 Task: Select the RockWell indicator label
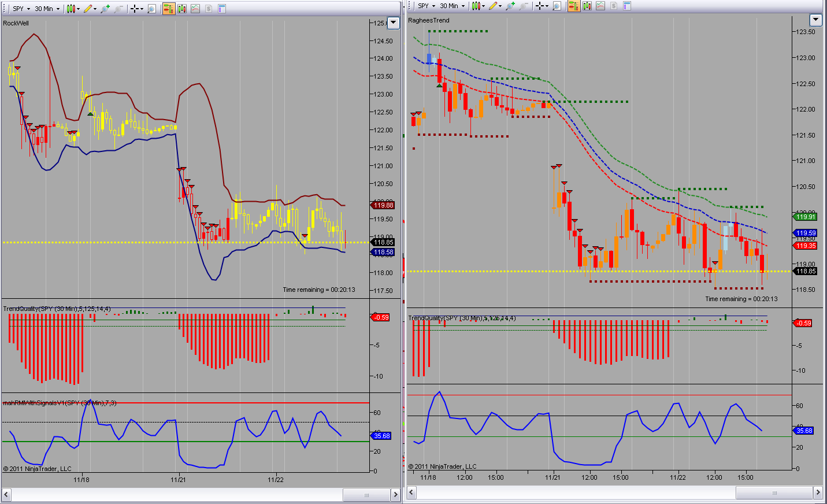(x=16, y=23)
